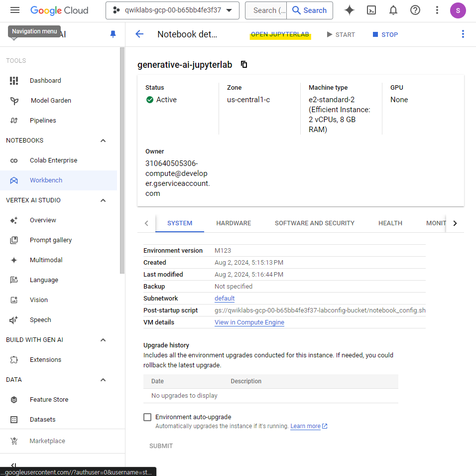Viewport: 476px width, 476px height.
Task: Copy the notebook name generative-ai-jupyterlab
Action: pyautogui.click(x=244, y=64)
